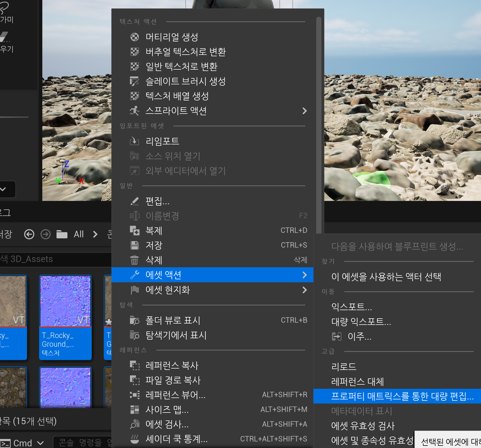Select the Duplicate CTRL+D entry
Screen dimensions: 481x448
click(212, 231)
